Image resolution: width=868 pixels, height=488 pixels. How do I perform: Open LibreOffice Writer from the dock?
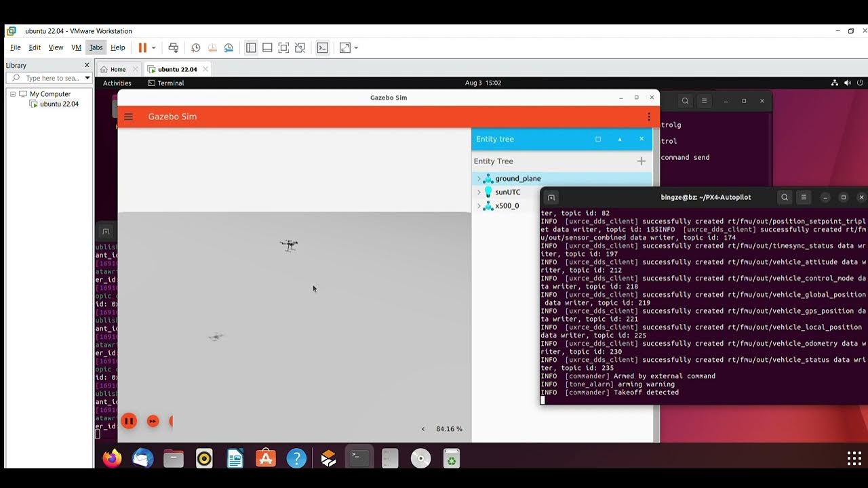pos(235,459)
